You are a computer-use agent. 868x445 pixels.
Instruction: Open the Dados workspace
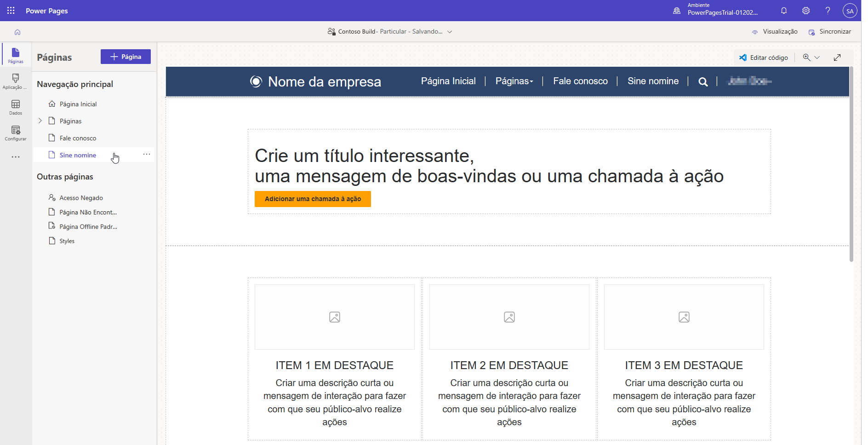click(15, 107)
